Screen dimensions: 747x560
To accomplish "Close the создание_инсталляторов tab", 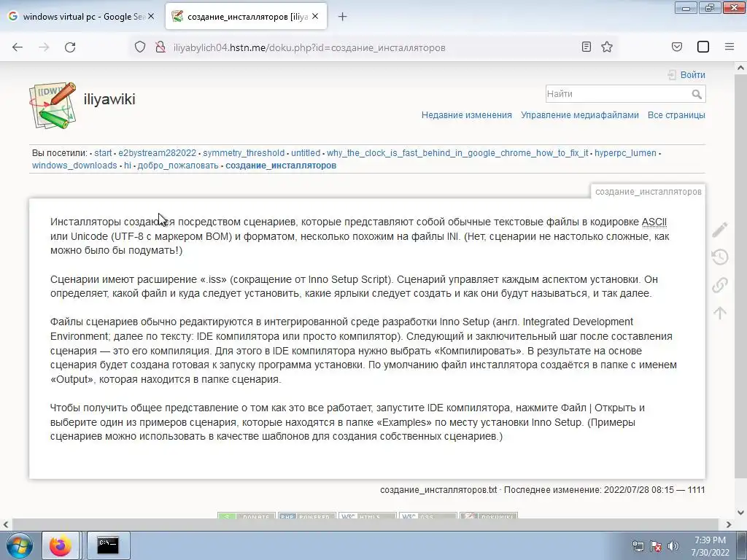I will (315, 16).
